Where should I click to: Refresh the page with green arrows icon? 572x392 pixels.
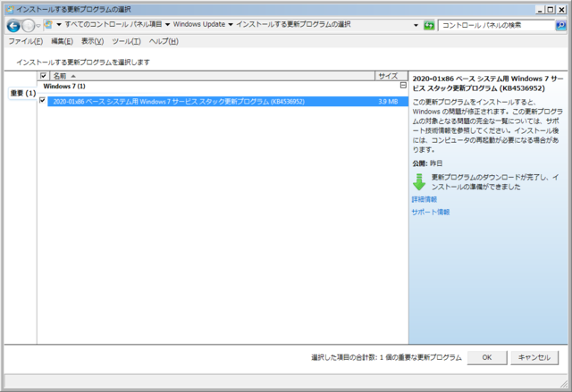click(x=429, y=26)
